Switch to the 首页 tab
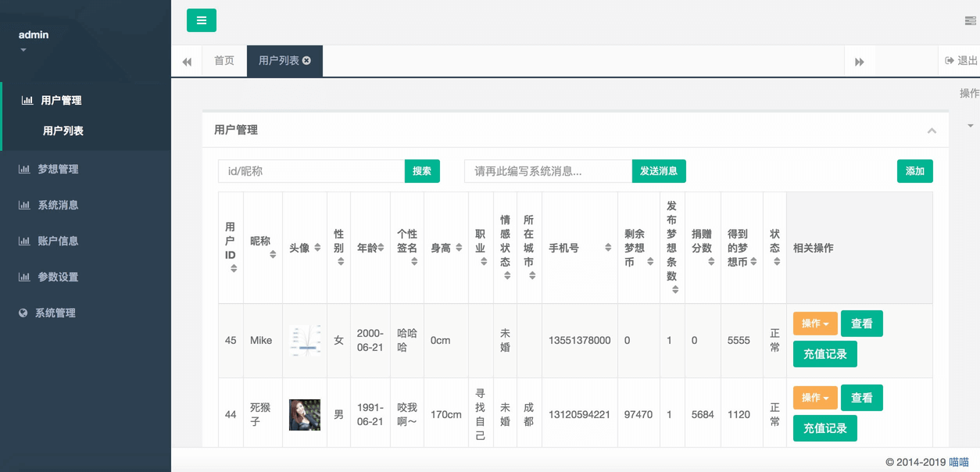The image size is (980, 472). click(224, 61)
